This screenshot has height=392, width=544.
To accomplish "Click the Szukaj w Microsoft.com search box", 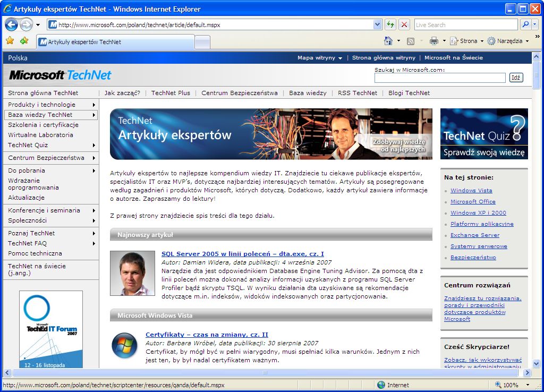I will click(x=440, y=78).
